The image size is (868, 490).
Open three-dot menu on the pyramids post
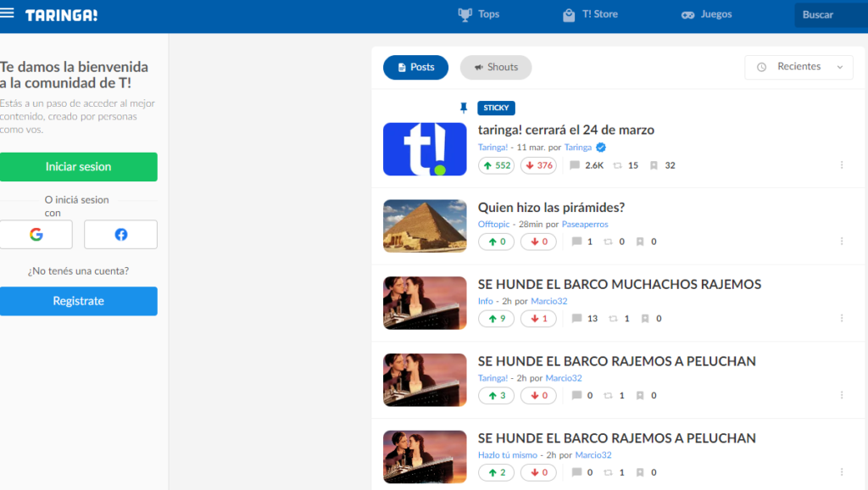(x=841, y=242)
